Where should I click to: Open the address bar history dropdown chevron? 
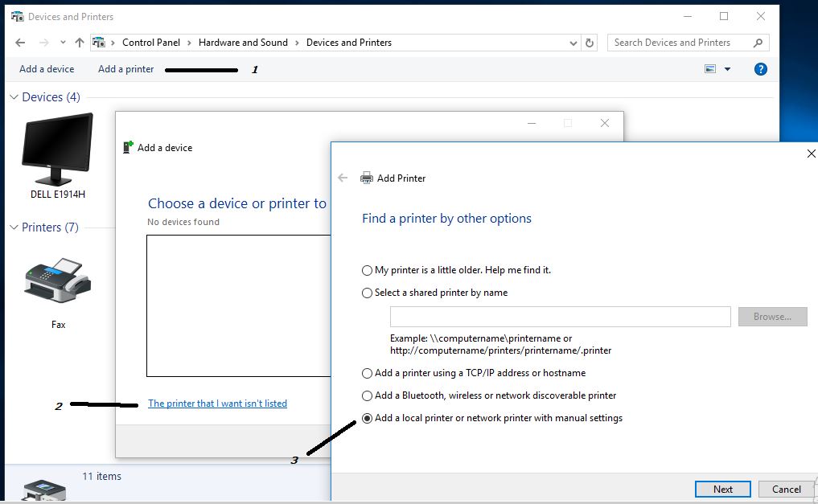(572, 42)
